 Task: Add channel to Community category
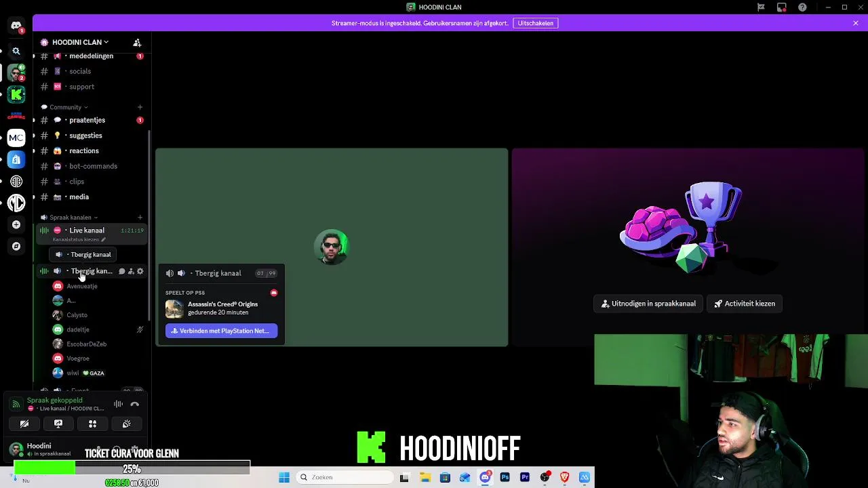pos(140,107)
